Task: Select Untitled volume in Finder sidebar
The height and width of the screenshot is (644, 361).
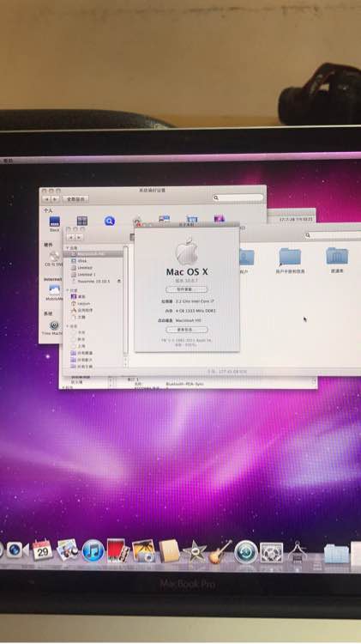Action: 95,267
